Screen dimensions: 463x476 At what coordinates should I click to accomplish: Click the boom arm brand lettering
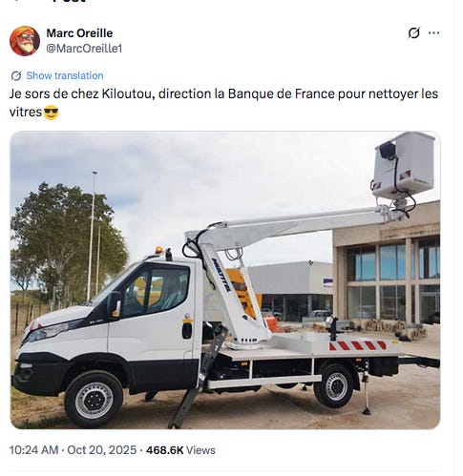tap(221, 275)
